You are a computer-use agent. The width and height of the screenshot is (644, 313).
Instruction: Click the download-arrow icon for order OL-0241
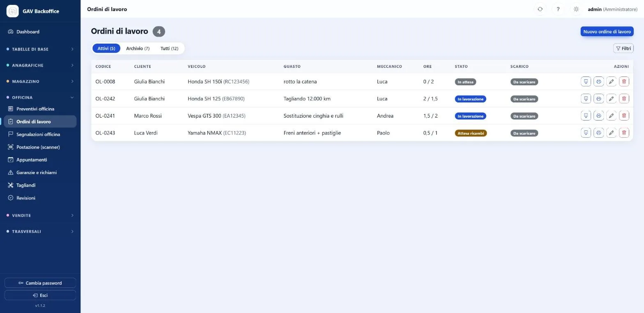pos(586,116)
